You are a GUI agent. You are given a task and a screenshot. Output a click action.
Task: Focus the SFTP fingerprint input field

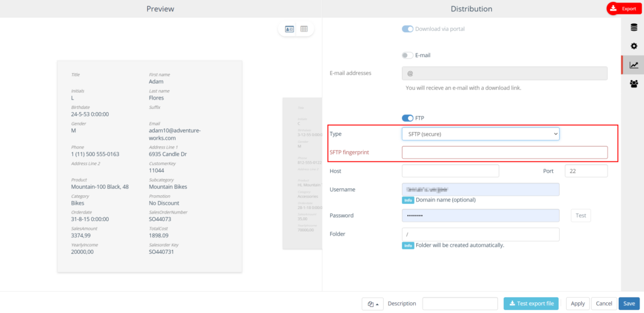pyautogui.click(x=504, y=152)
